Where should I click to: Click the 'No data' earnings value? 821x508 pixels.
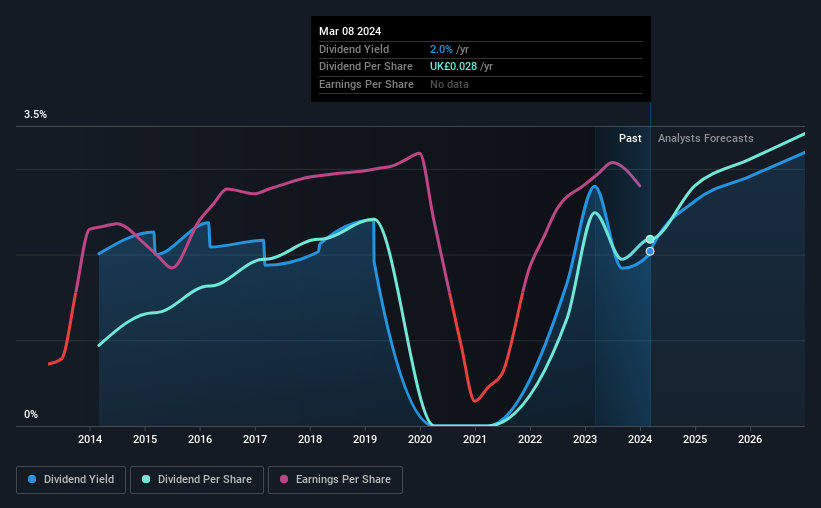pyautogui.click(x=449, y=84)
